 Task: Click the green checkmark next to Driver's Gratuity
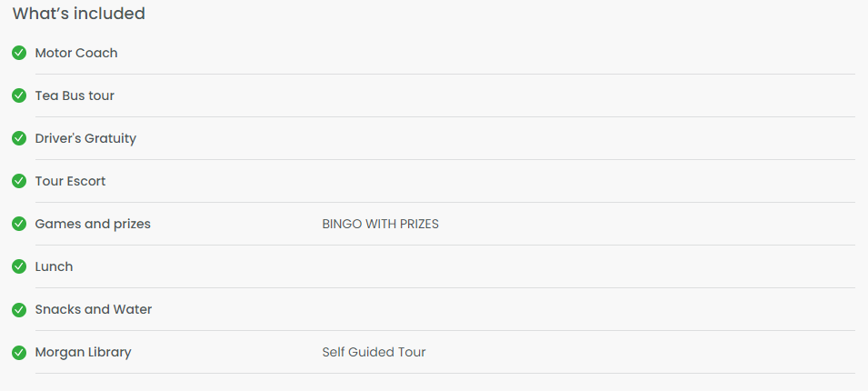19,138
